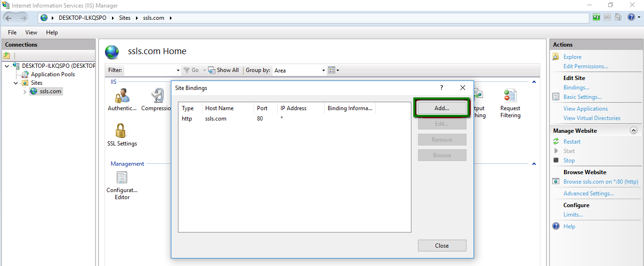This screenshot has height=266, width=644.
Task: Expand the ssls.com site node
Action: pyautogui.click(x=25, y=91)
